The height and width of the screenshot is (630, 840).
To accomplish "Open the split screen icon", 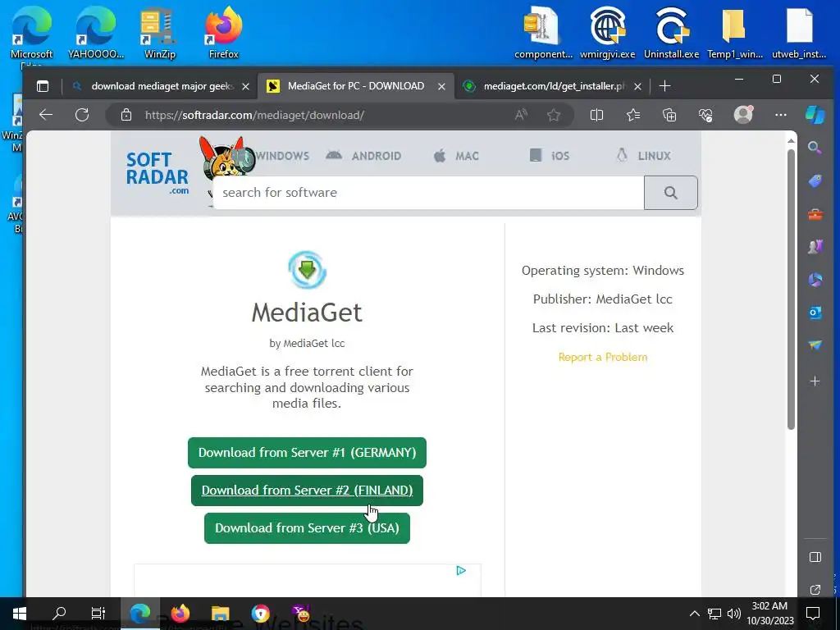I will pos(596,115).
